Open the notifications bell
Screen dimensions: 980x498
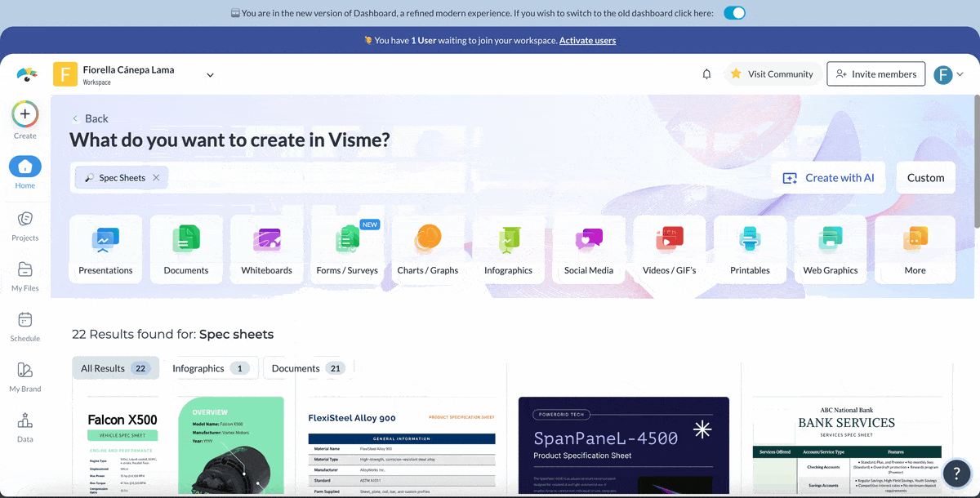coord(706,74)
